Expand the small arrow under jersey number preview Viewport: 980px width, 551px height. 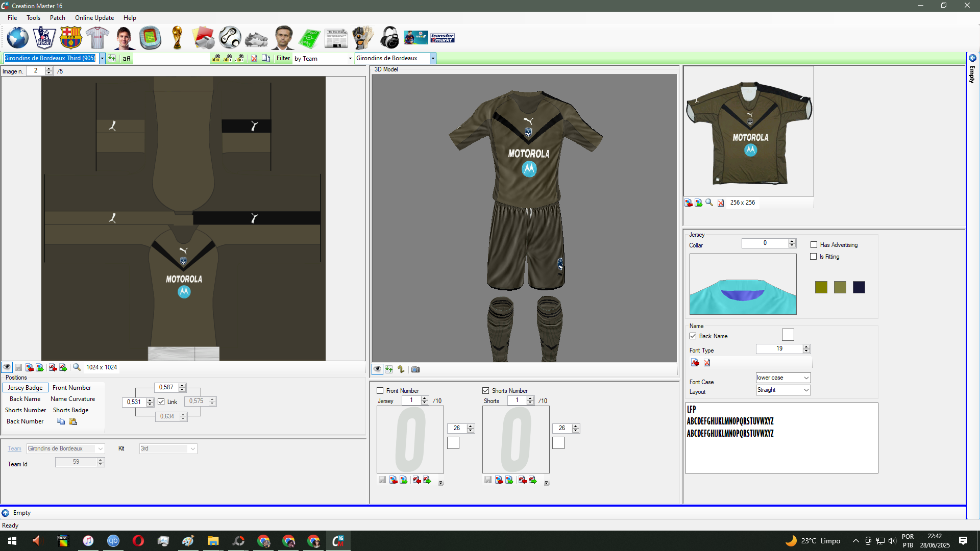441,483
